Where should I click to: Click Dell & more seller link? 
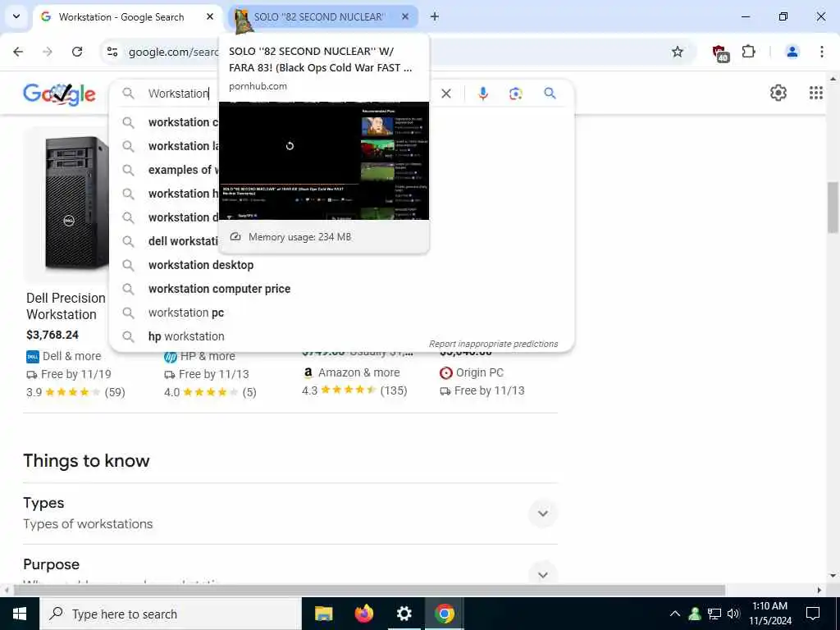click(71, 356)
